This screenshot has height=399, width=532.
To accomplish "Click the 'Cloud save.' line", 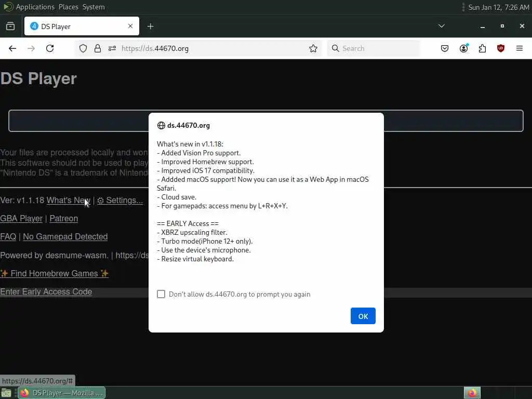I will point(177,197).
